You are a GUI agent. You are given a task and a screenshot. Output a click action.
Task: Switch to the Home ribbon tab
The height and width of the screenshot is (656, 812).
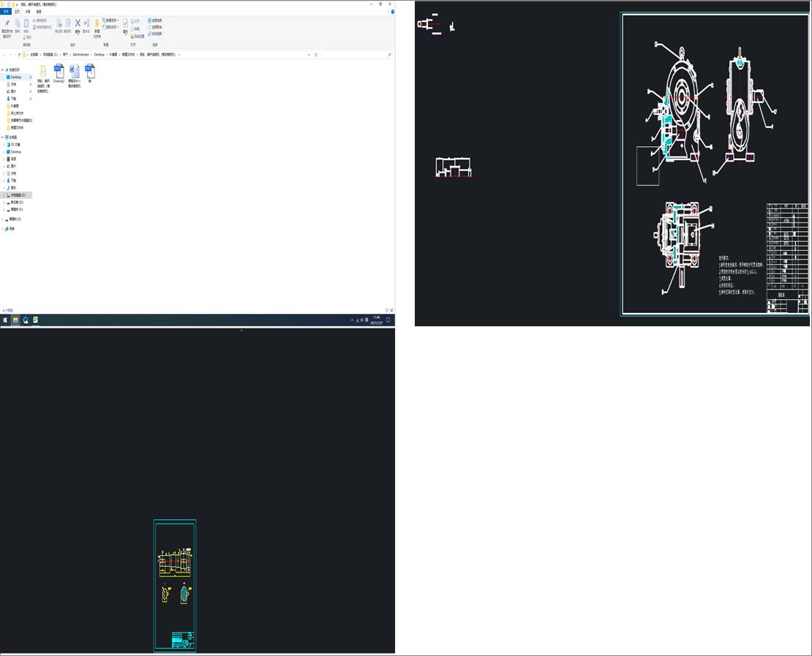[x=17, y=12]
